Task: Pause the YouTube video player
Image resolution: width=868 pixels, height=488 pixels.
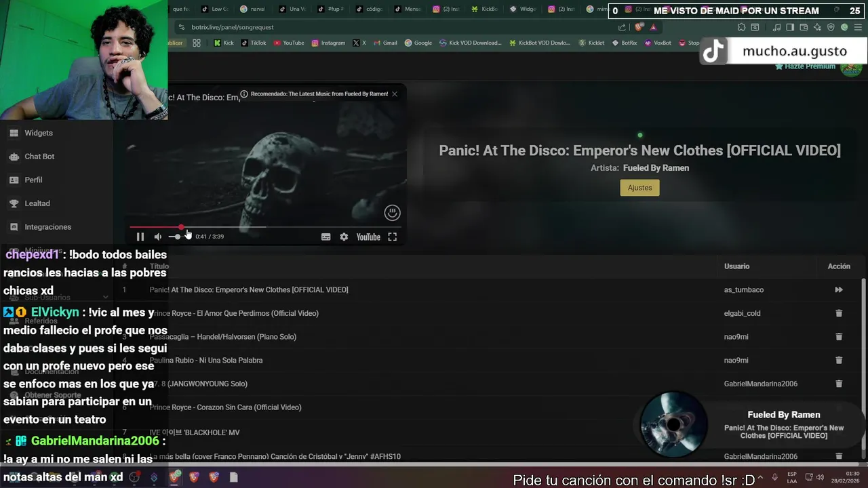Action: pyautogui.click(x=140, y=237)
